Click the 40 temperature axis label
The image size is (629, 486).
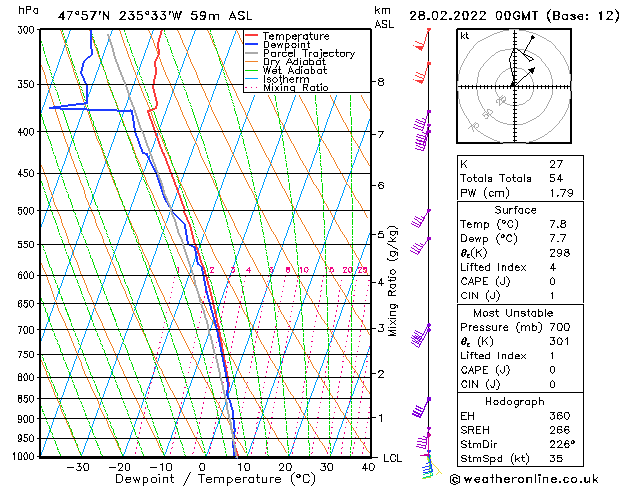click(368, 468)
